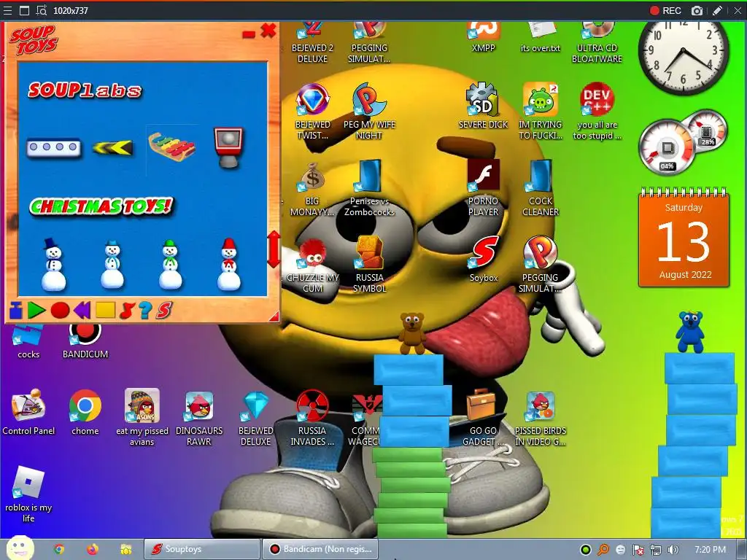Open the RUSSIA SYMBOL desktop icon
Screen dimensions: 747x560
click(370, 264)
